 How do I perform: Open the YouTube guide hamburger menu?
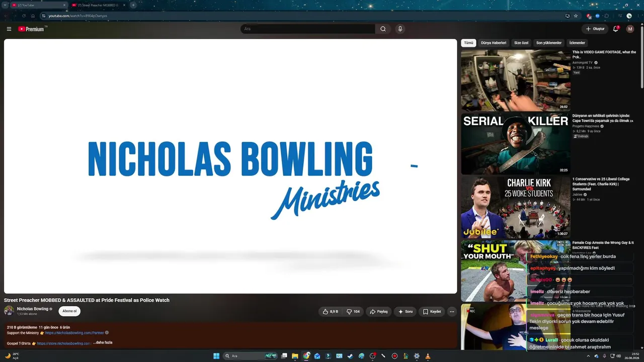pyautogui.click(x=9, y=29)
